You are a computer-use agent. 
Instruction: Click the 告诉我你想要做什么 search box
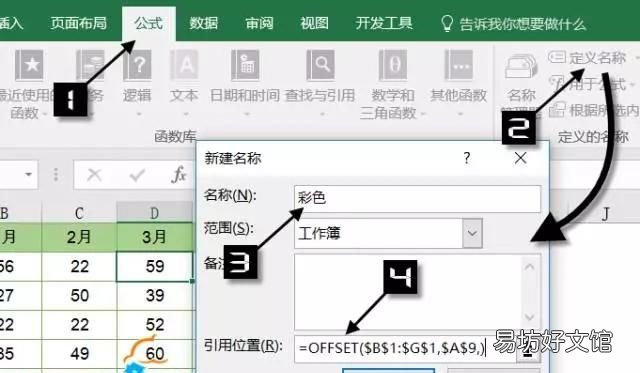(523, 24)
